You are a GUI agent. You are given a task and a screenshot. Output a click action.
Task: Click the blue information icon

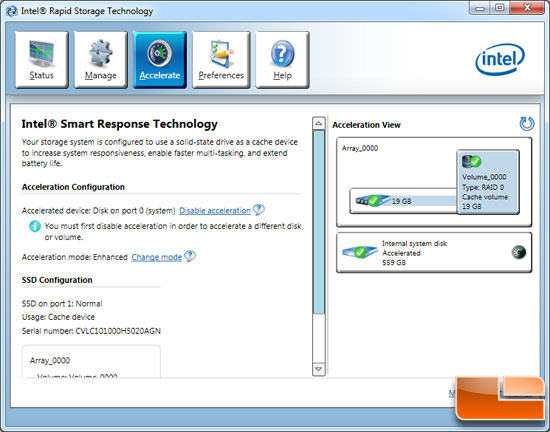pos(35,226)
